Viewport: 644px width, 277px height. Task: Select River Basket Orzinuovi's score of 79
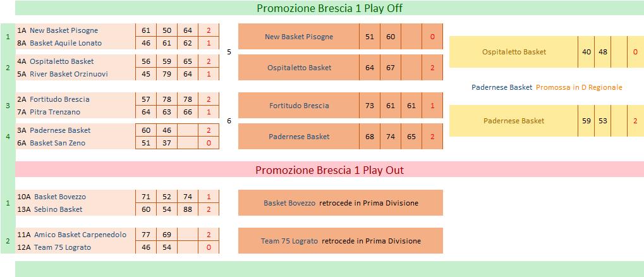[x=167, y=74]
